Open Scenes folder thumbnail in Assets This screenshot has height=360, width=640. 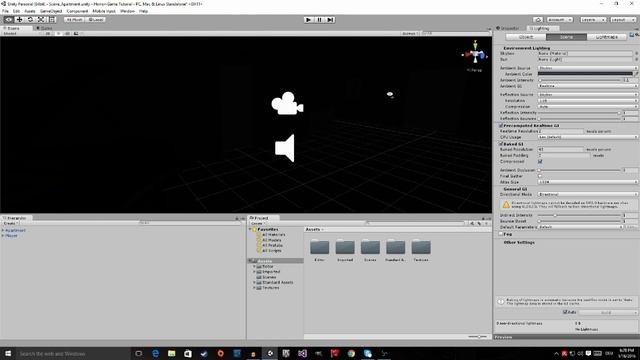pyautogui.click(x=370, y=247)
